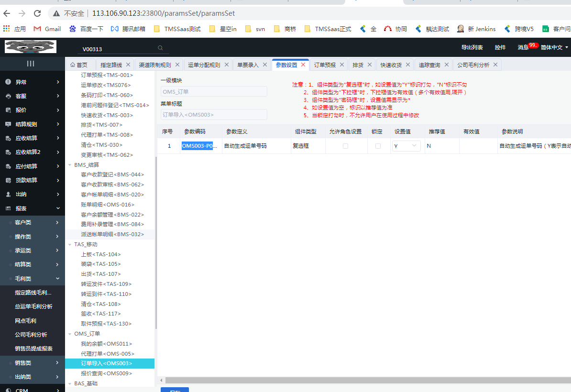Open 总运单毛利分析 in sidebar
This screenshot has height=392, width=571.
33,306
